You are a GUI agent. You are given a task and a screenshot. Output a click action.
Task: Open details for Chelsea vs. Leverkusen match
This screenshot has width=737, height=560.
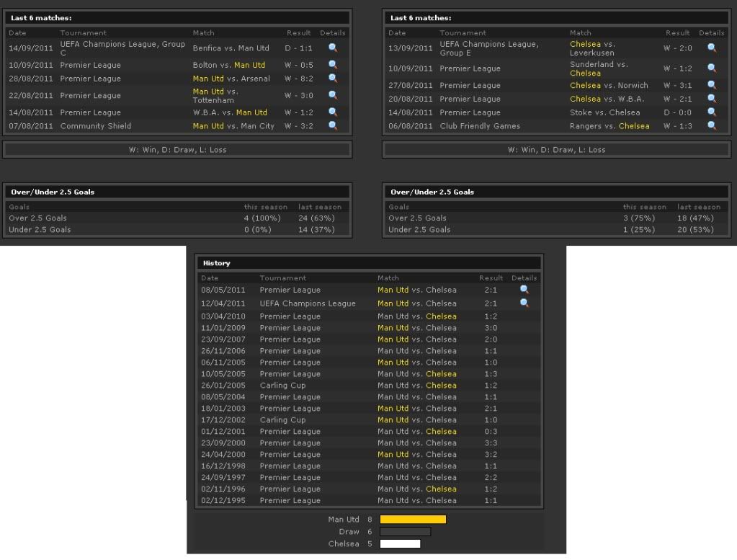click(712, 48)
